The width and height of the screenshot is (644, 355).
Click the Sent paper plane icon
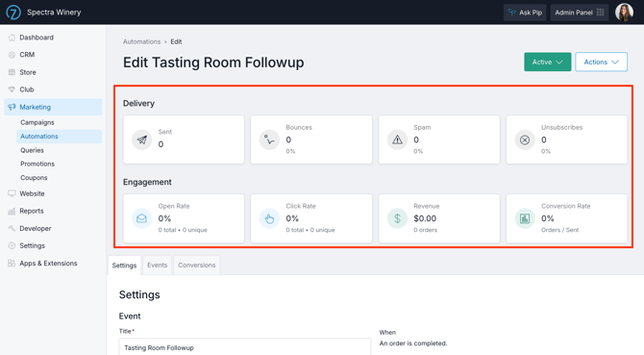click(x=141, y=139)
